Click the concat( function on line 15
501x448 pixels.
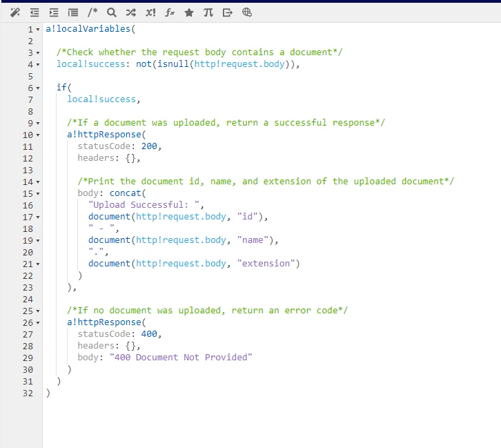(128, 193)
